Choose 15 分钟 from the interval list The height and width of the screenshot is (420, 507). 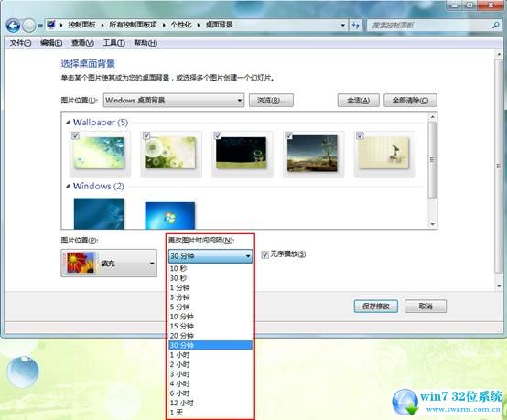click(x=210, y=327)
